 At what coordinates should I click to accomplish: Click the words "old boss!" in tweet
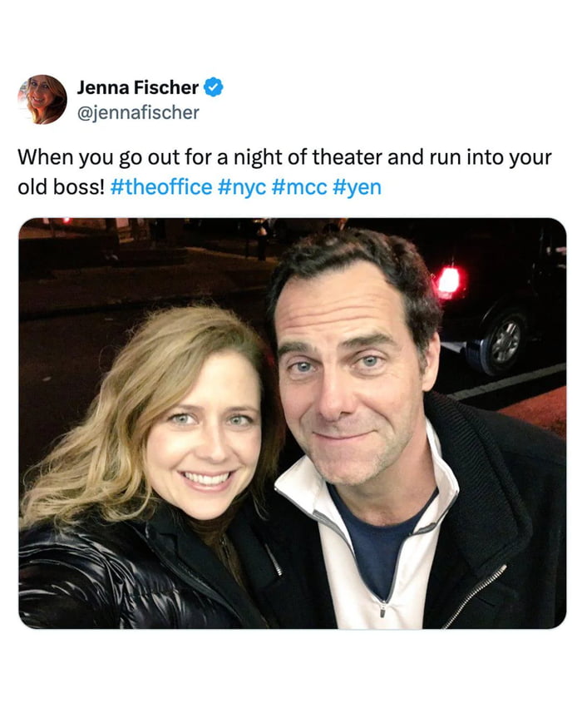point(62,186)
